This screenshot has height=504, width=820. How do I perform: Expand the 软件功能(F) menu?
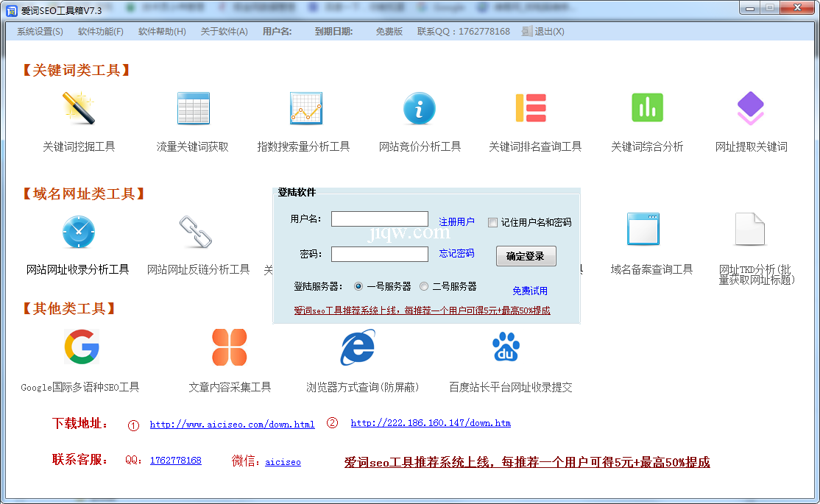click(x=101, y=32)
